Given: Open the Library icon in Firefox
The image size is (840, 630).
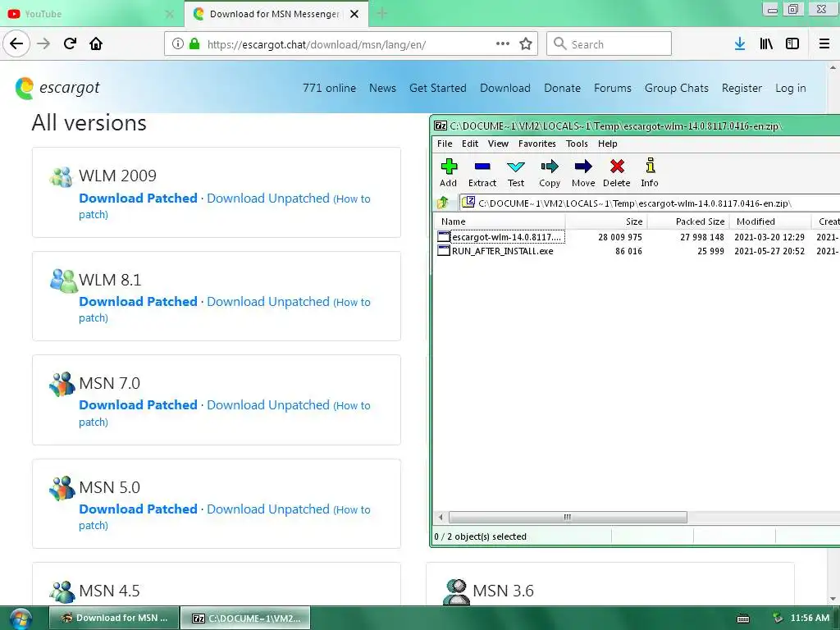Looking at the screenshot, I should pos(766,44).
